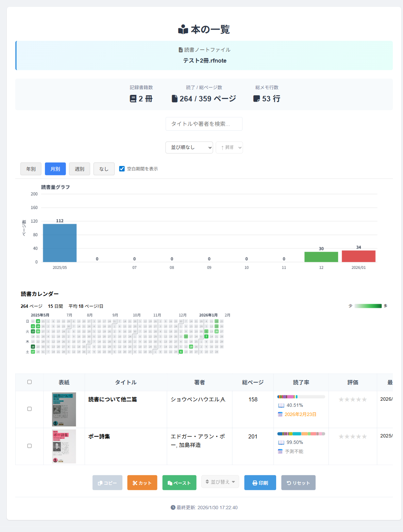Toggle the 空白期間を表示 checkbox
Screen dimensions: 403x532
pos(122,169)
